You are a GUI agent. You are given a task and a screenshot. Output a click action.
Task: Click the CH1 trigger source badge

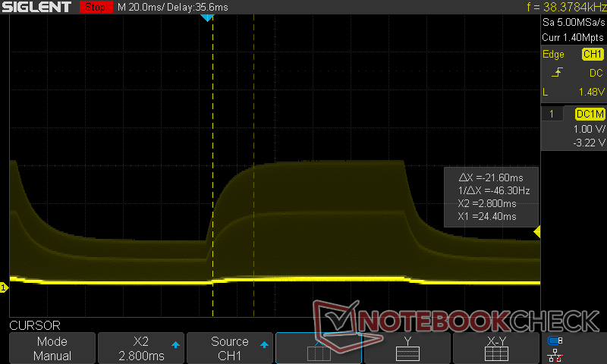click(x=592, y=54)
